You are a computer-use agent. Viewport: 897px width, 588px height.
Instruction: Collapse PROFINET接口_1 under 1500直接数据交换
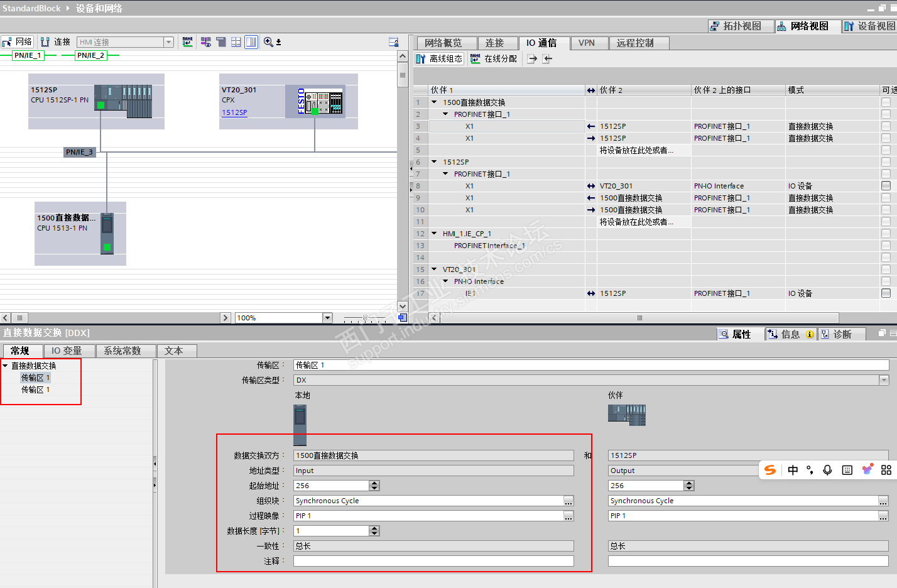pos(445,114)
